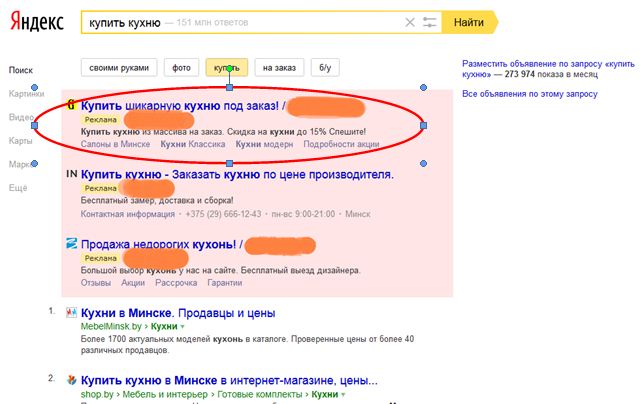
Task: Open shop.by green URL link
Action: pos(97,394)
